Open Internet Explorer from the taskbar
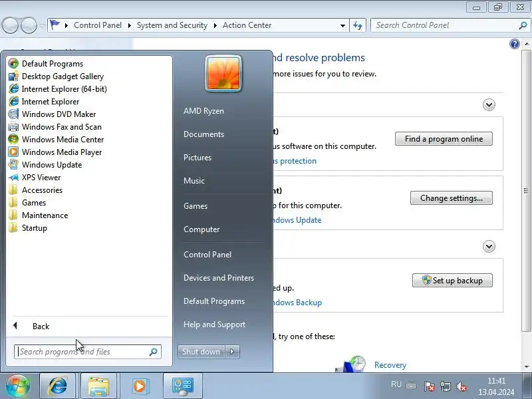Viewport: 532px width, 399px height. [x=58, y=386]
